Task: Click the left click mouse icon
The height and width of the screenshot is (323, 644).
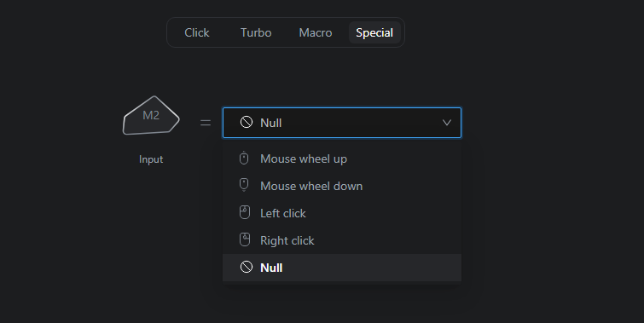Action: point(245,212)
